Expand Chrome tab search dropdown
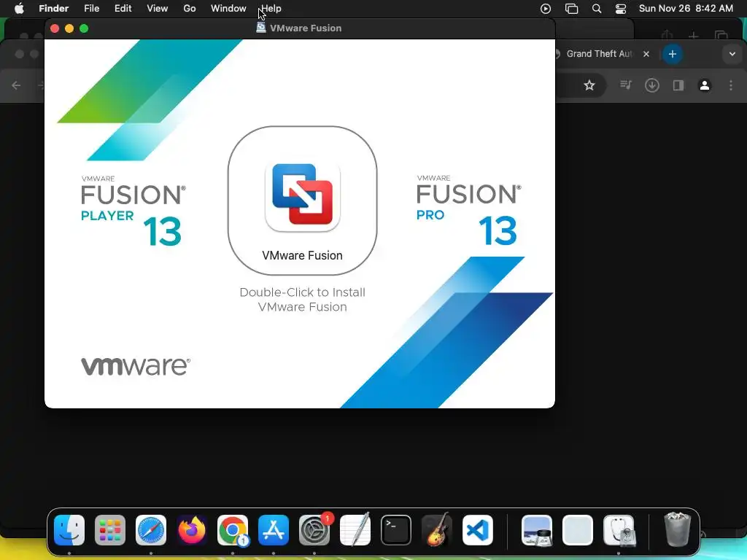 (x=732, y=54)
